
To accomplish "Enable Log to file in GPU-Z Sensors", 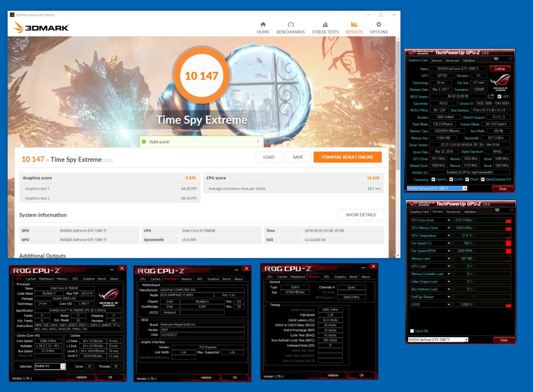I will coord(412,331).
